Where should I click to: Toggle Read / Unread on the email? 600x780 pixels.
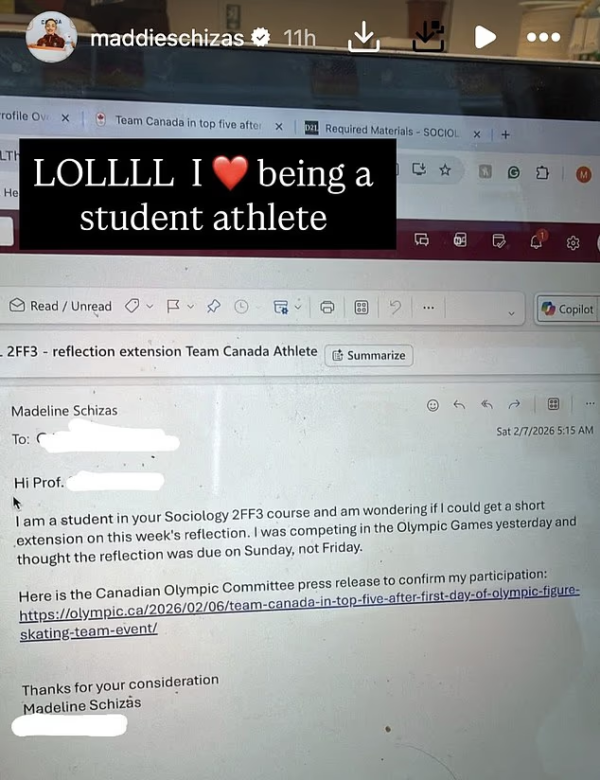[x=60, y=305]
